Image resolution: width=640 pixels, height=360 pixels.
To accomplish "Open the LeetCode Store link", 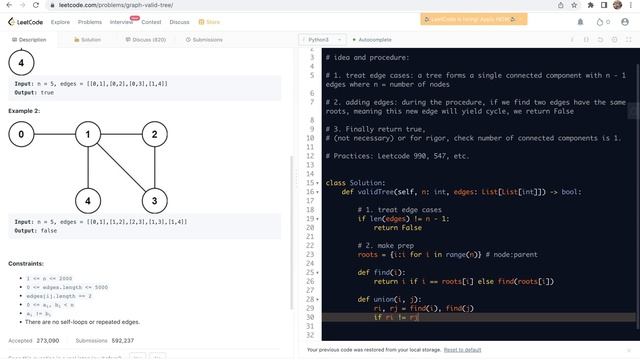I will [x=209, y=22].
